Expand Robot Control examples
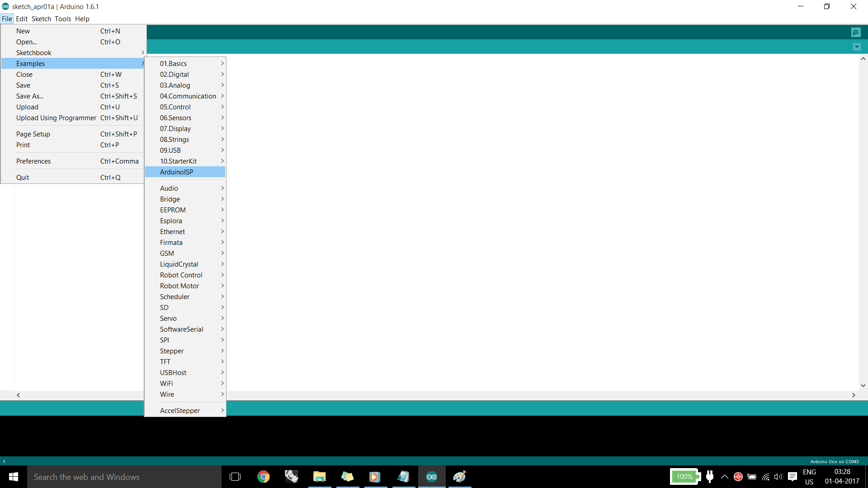868x488 pixels. point(185,275)
